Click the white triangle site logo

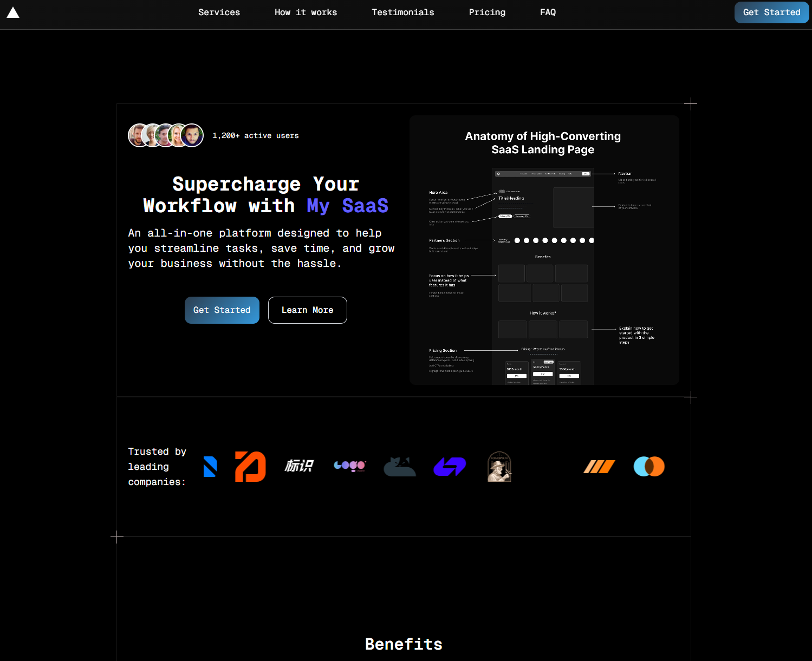tap(13, 12)
